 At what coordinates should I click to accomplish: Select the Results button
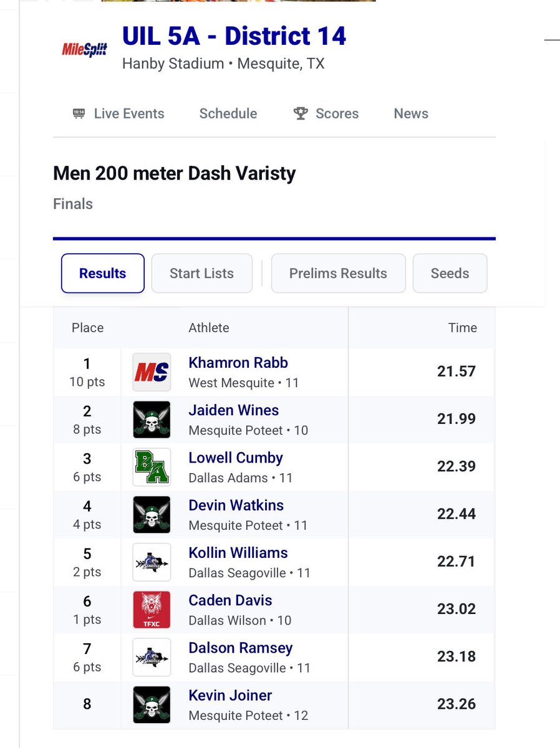pos(103,273)
